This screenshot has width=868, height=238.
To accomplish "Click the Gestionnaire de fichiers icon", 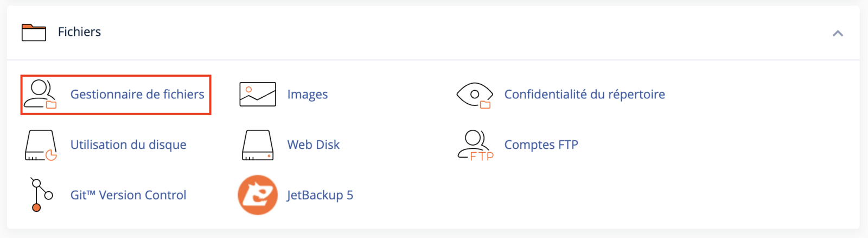I will pyautogui.click(x=41, y=95).
